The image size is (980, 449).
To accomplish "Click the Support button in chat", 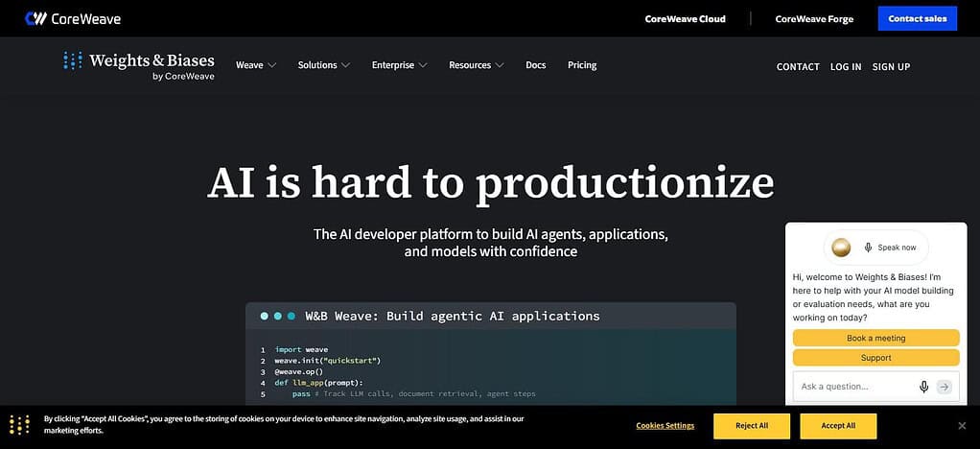I will point(875,358).
